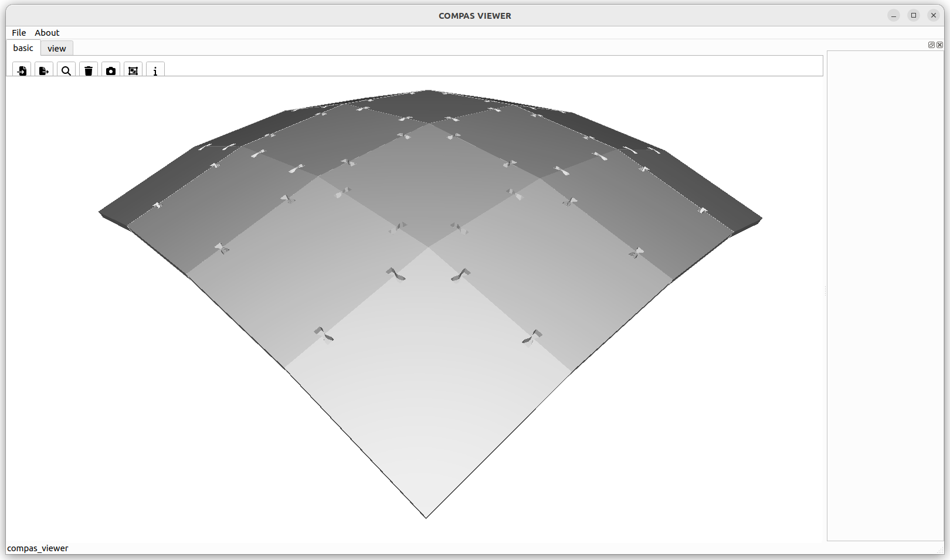Close the COMPAS VIEWER window
Image resolution: width=950 pixels, height=560 pixels.
[934, 16]
